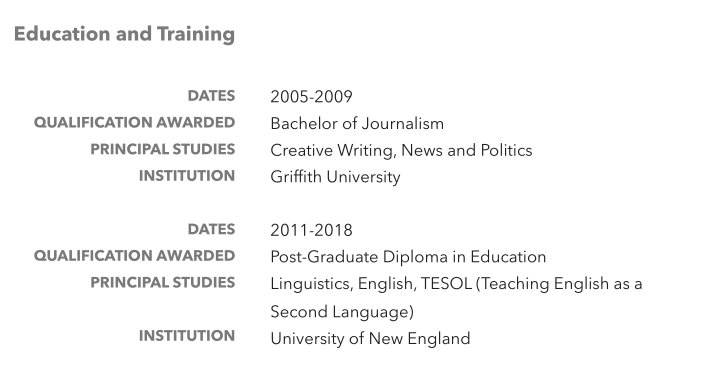Click the Second Language) continuation line
This screenshot has height=369, width=714.
(x=342, y=312)
